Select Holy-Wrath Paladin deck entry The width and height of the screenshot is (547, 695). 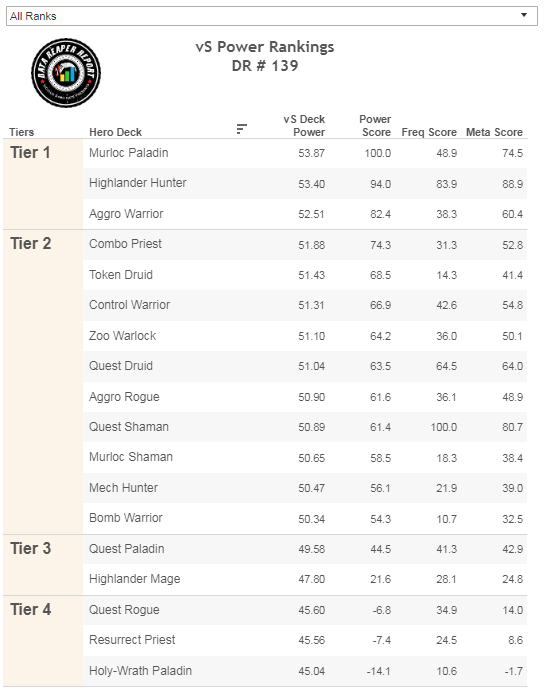pos(140,671)
